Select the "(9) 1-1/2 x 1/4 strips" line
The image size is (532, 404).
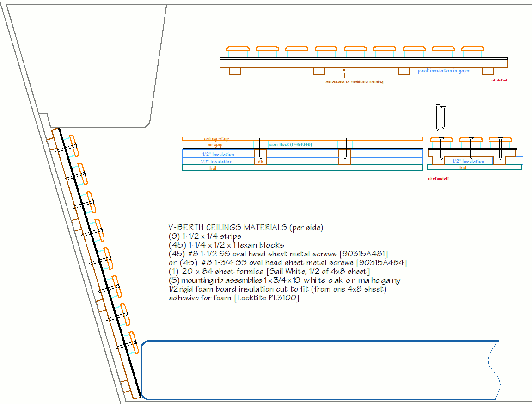tap(205, 236)
